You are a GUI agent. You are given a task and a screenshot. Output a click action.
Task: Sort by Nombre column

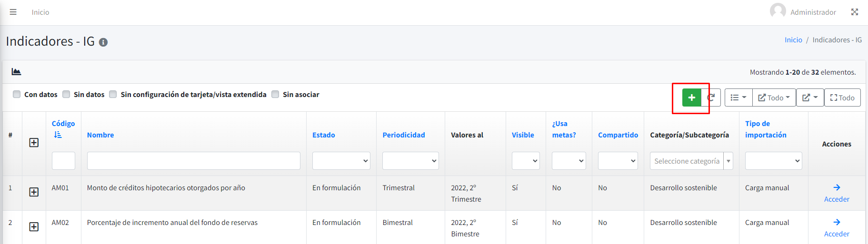(x=100, y=135)
